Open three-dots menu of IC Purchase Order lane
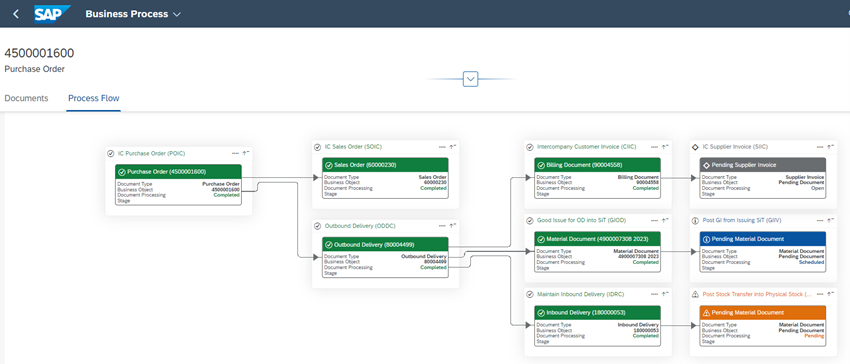850x364 pixels. coord(235,154)
